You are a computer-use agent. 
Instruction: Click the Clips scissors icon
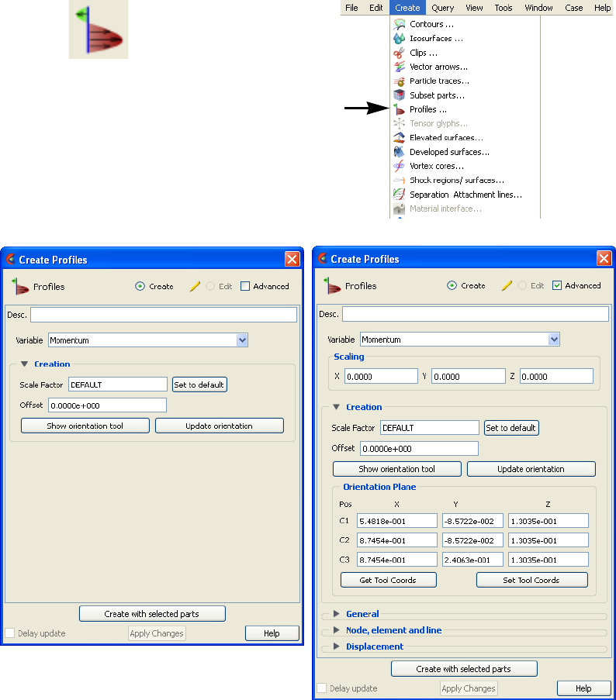coord(399,53)
